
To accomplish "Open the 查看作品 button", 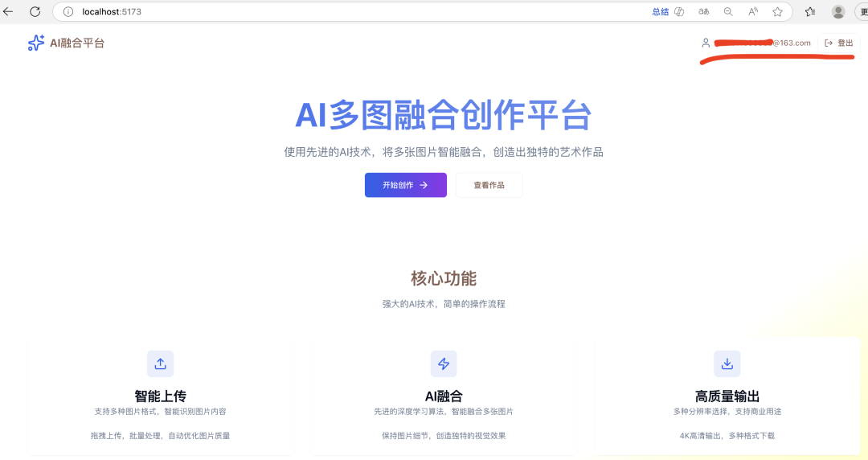I will click(489, 185).
